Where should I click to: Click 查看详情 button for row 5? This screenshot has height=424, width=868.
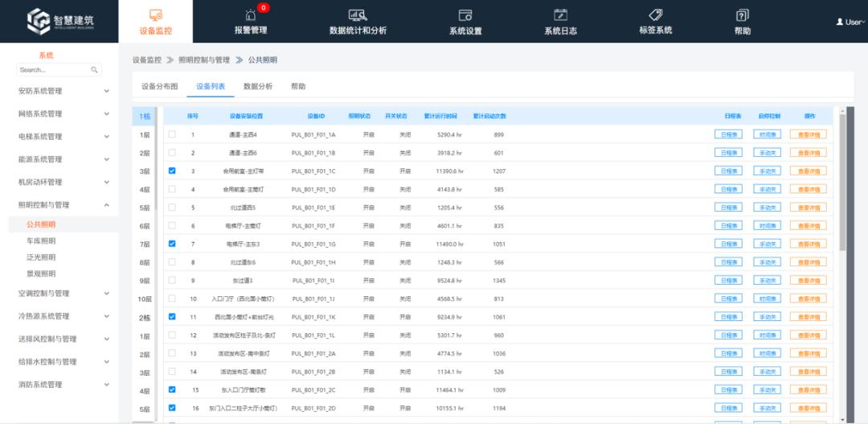(808, 208)
